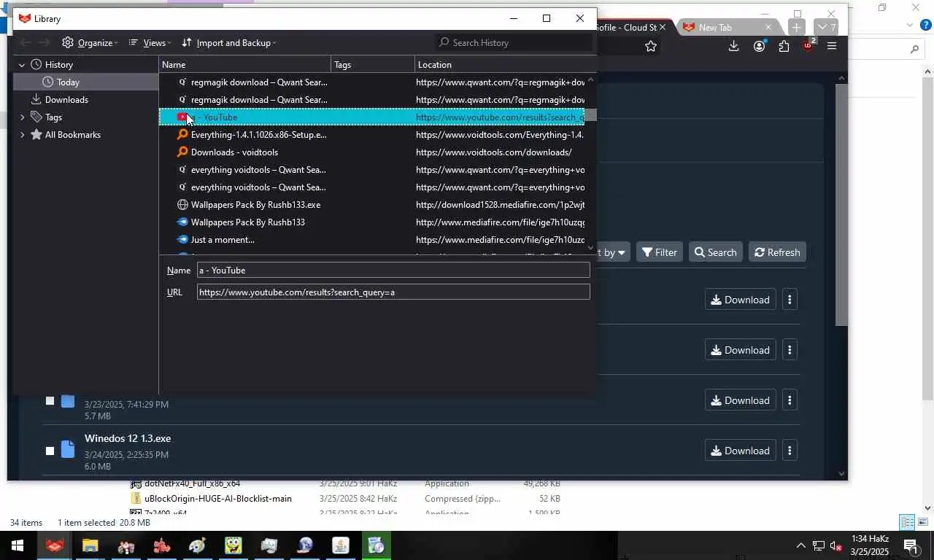Open a new browser tab with plus
Screen dimensions: 934x560
click(796, 27)
